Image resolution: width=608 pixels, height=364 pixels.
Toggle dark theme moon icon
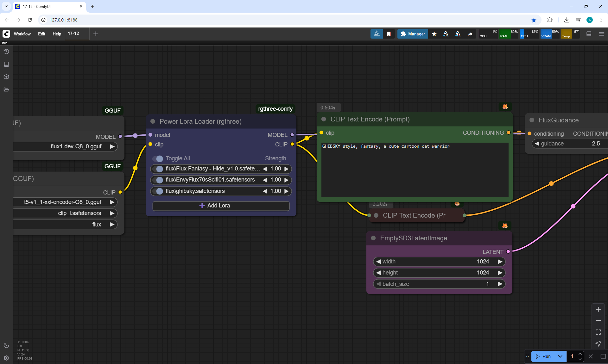[6, 345]
